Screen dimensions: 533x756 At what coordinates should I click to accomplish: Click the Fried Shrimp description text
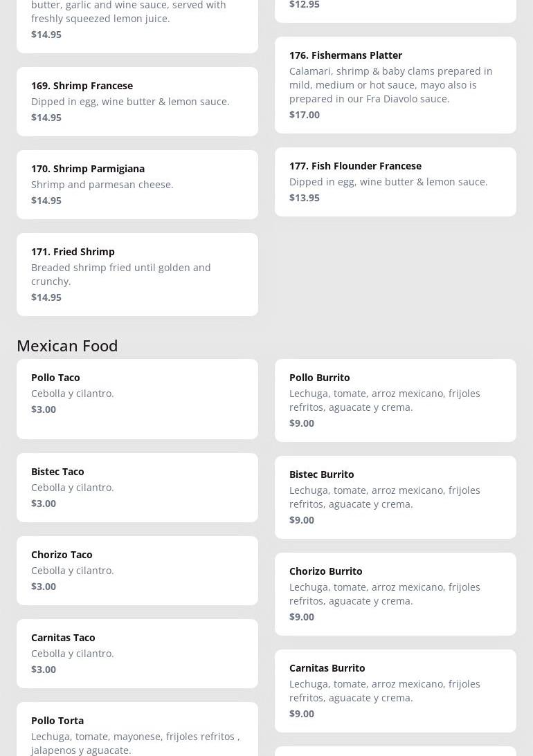click(120, 275)
